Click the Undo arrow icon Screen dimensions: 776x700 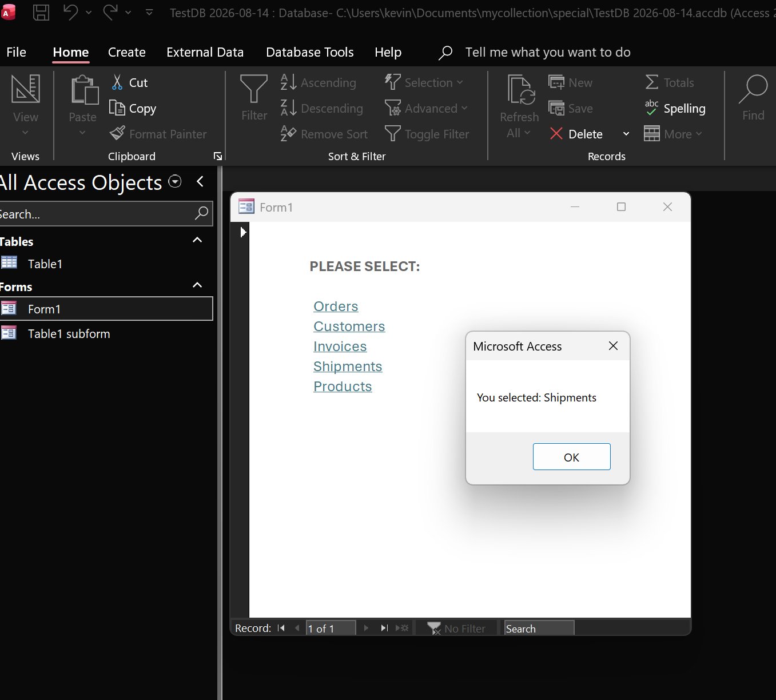point(70,12)
